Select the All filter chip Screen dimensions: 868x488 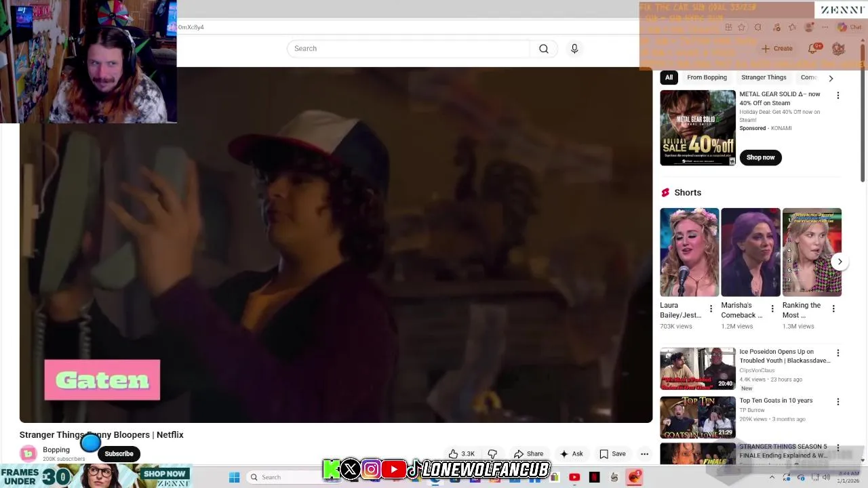click(669, 77)
